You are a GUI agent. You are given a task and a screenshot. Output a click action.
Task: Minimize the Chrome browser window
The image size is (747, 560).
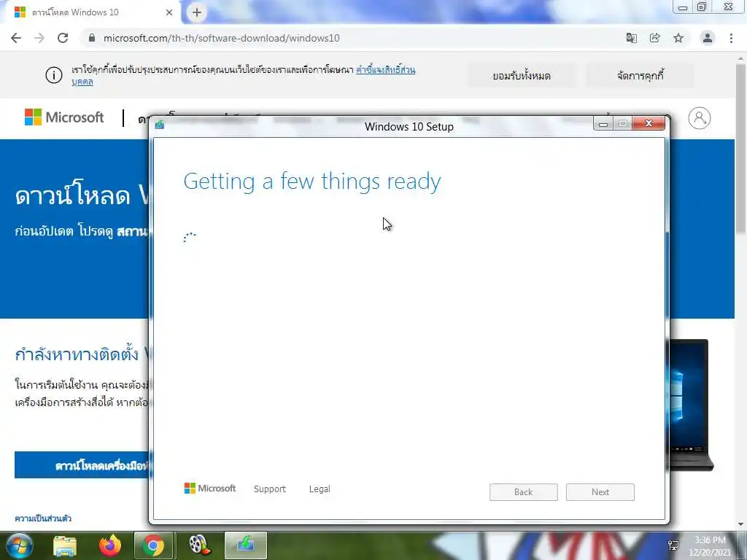point(683,7)
